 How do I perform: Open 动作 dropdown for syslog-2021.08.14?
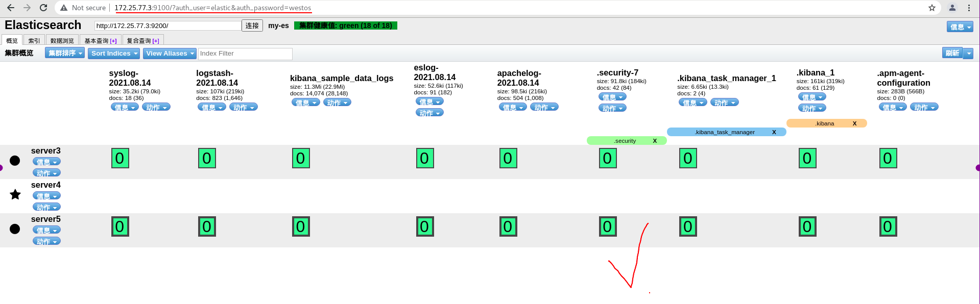click(x=156, y=107)
